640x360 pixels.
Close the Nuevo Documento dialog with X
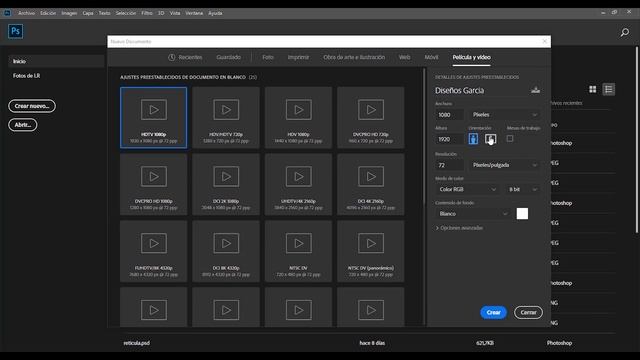(544, 41)
